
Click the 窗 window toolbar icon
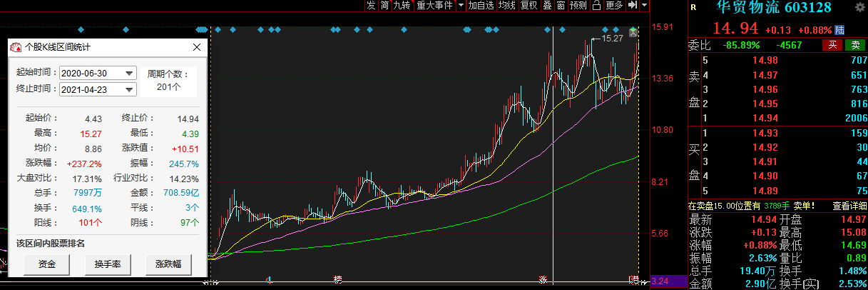click(561, 6)
